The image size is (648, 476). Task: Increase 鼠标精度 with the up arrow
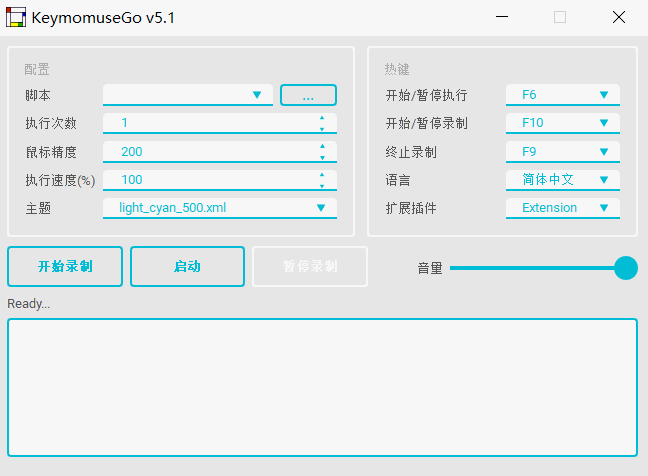tap(322, 146)
